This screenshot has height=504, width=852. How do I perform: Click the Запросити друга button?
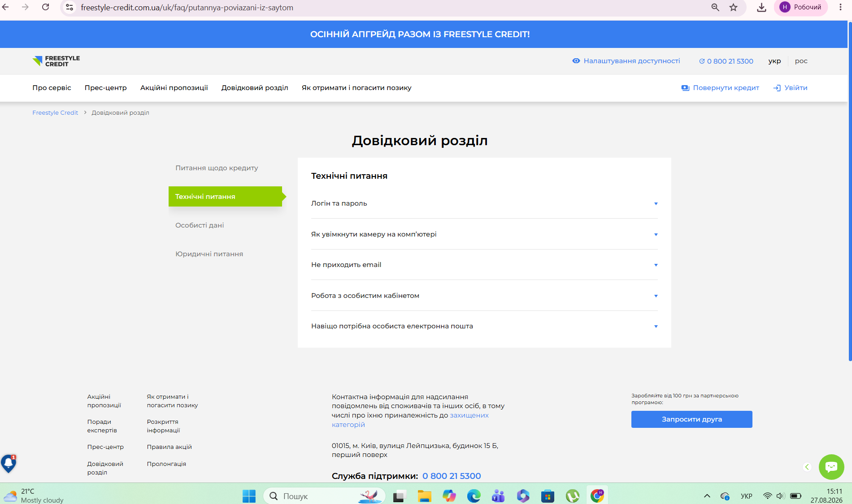pos(691,419)
